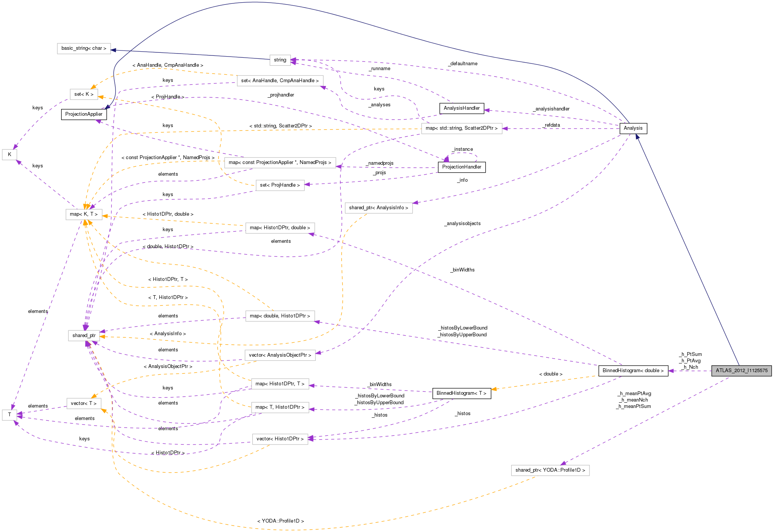Open map< Histo1DPtr, T > node
774x532 pixels.
coord(280,384)
